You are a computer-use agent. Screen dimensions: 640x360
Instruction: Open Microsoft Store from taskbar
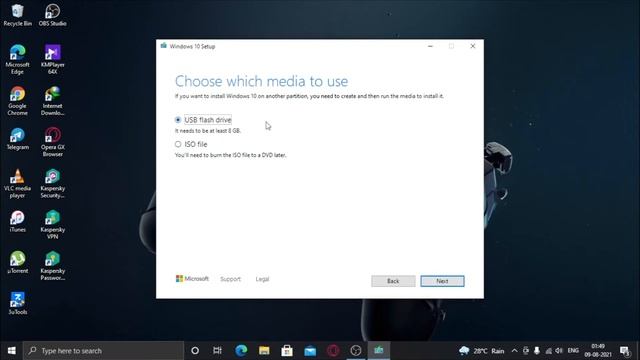[x=287, y=351]
